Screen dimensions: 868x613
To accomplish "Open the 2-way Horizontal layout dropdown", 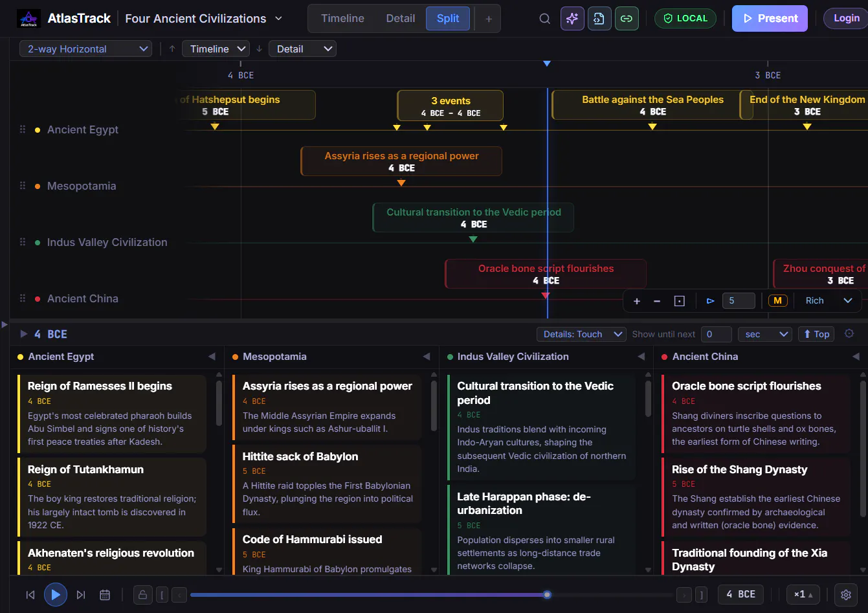I will click(85, 49).
